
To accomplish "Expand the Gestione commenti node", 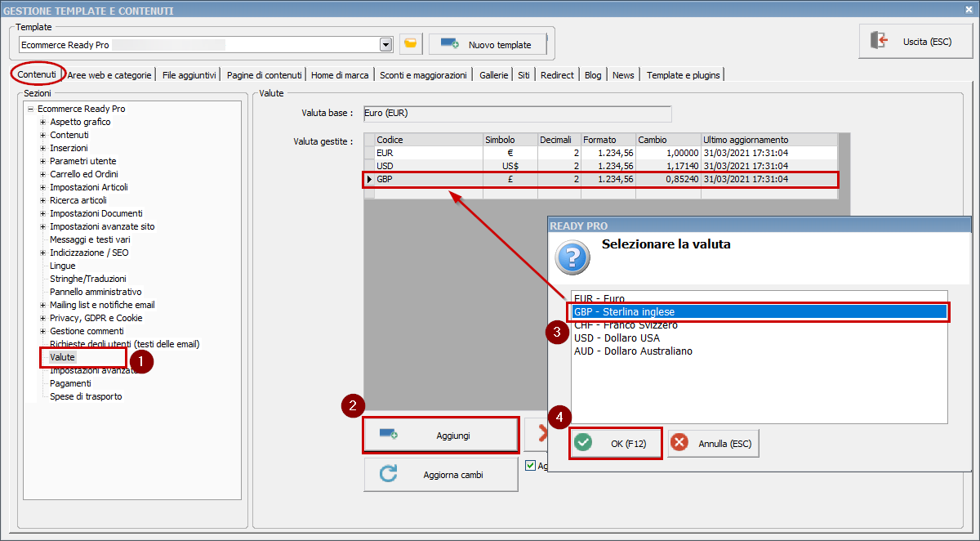I will [43, 331].
